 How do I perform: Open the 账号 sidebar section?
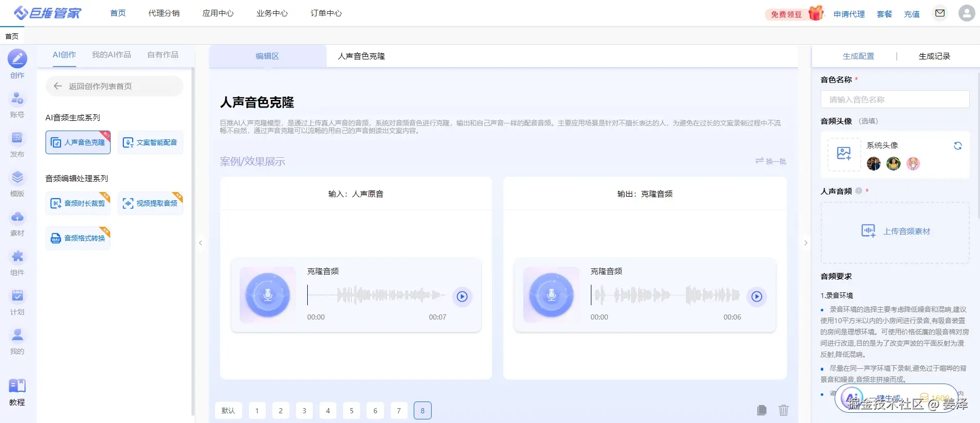pyautogui.click(x=17, y=104)
